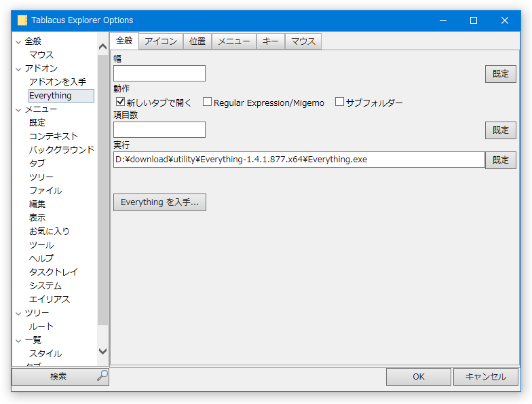Click the tree scrollbar down arrow
532x404 pixels.
102,351
